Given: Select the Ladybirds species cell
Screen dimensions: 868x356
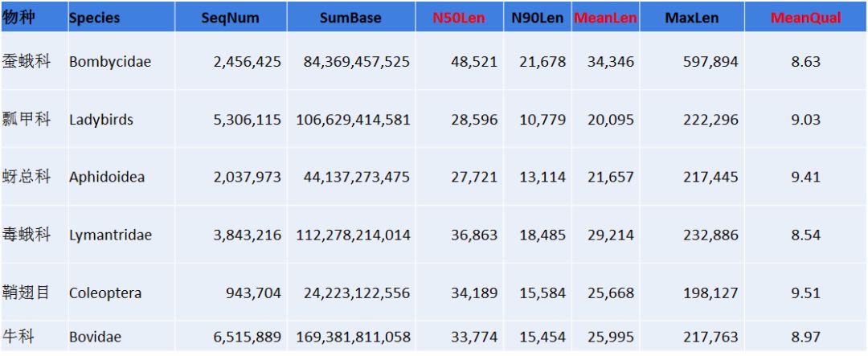Looking at the screenshot, I should (x=101, y=120).
